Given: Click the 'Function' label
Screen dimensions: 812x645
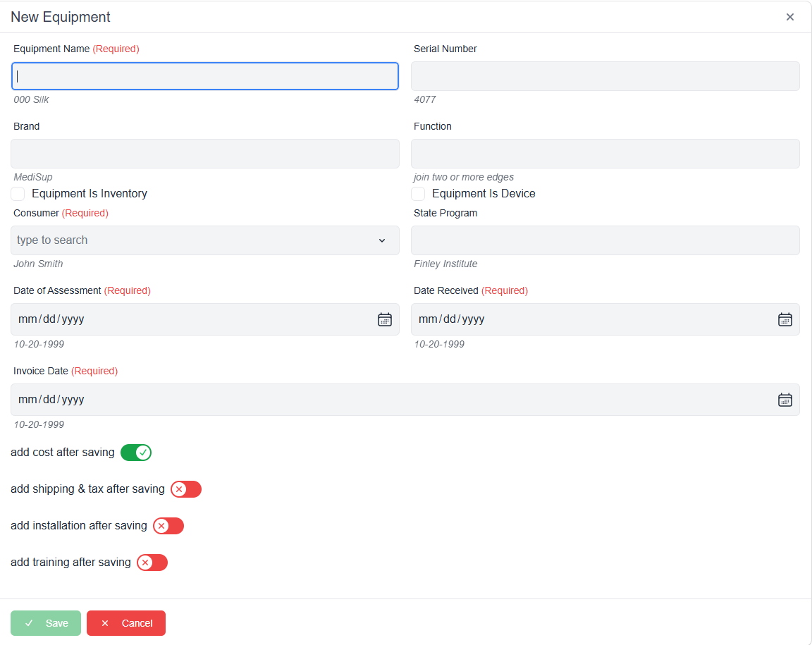Looking at the screenshot, I should coord(432,126).
